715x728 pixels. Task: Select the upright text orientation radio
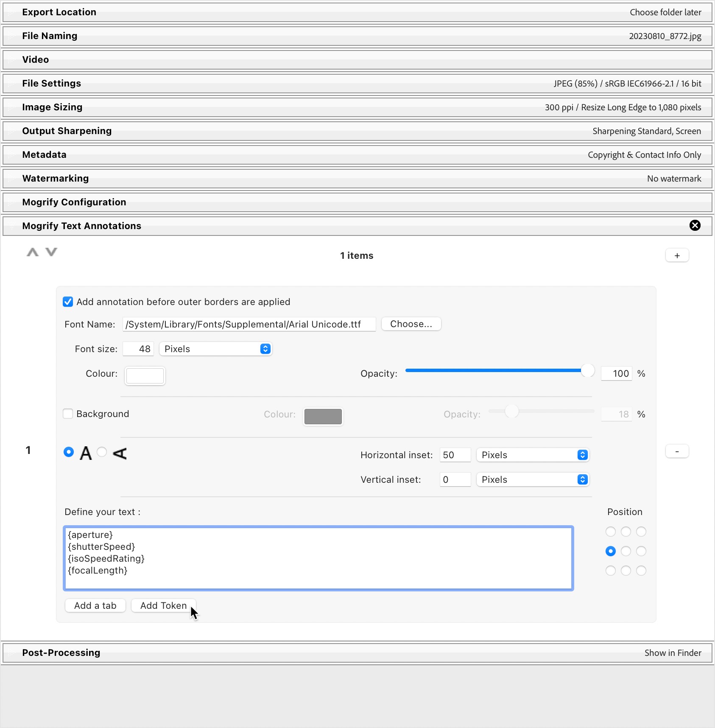pyautogui.click(x=69, y=452)
